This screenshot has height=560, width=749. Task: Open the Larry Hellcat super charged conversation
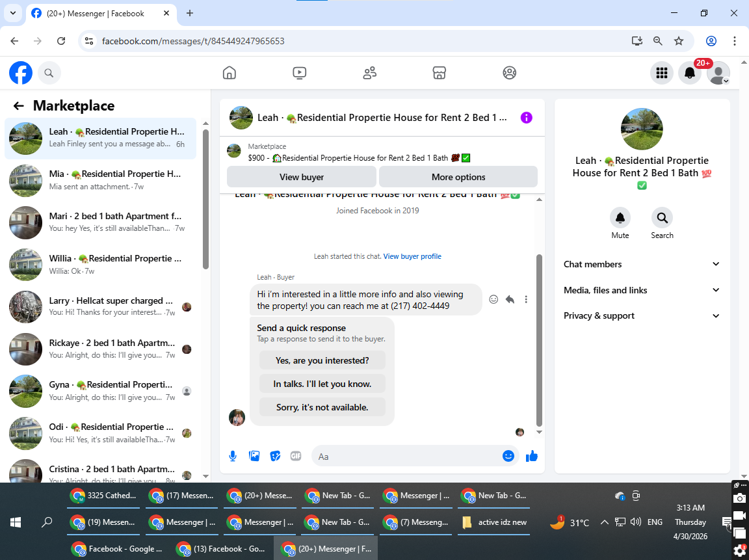(x=100, y=307)
